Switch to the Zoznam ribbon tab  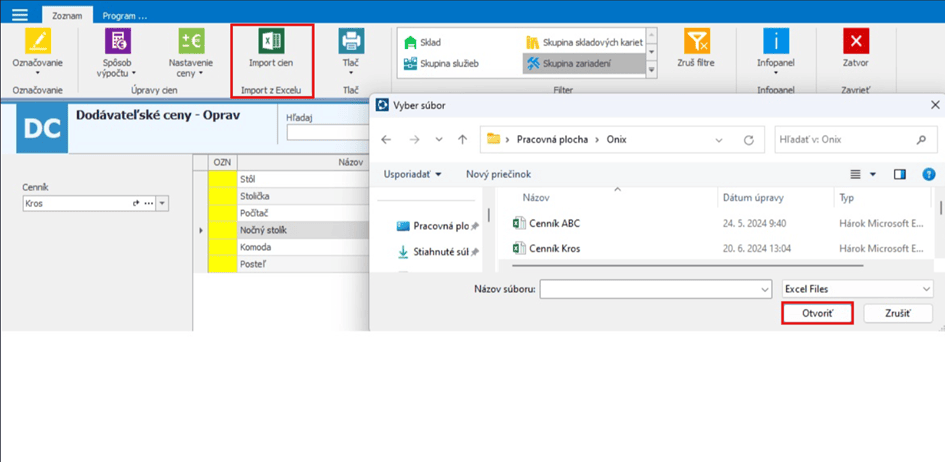coord(69,16)
